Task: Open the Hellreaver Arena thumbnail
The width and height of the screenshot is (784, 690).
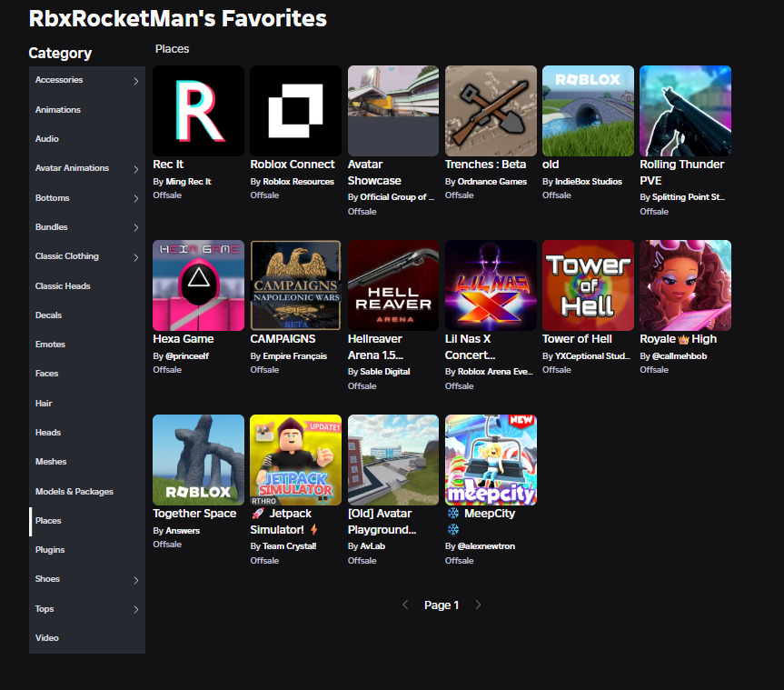Action: pyautogui.click(x=393, y=285)
